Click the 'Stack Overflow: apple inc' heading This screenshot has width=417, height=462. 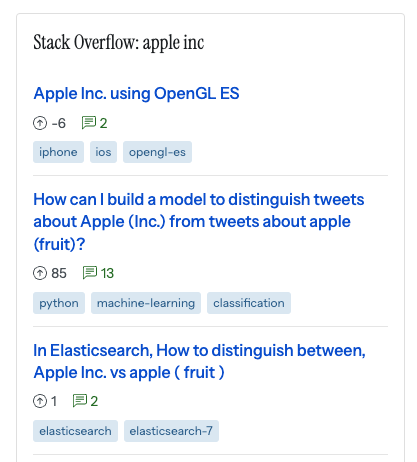pyautogui.click(x=119, y=43)
